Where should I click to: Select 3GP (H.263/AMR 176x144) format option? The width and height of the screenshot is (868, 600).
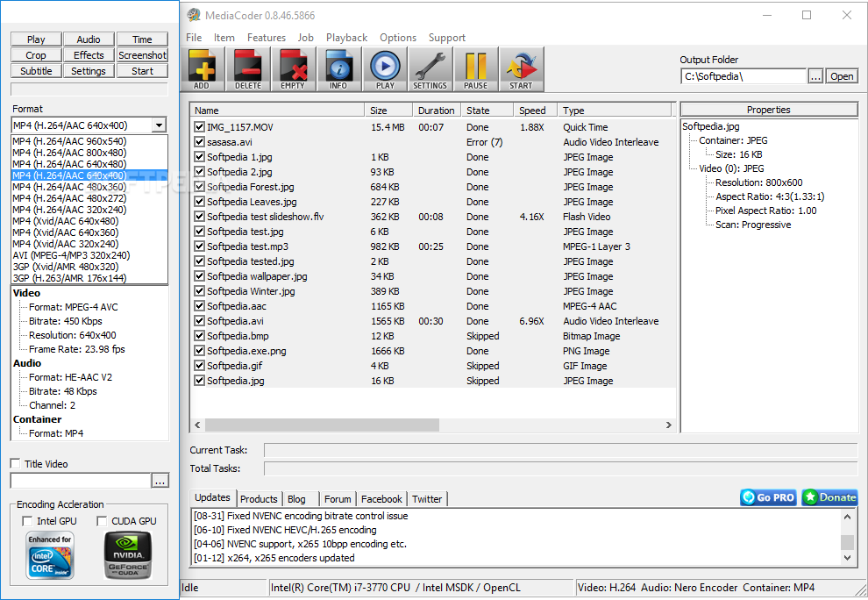(89, 278)
